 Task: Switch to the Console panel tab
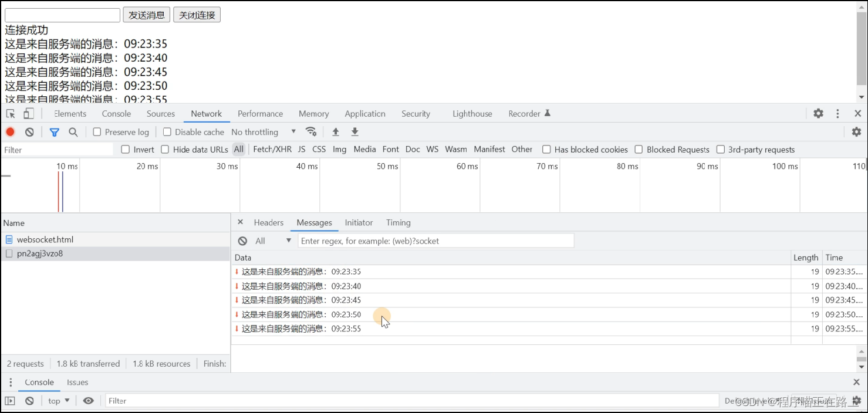(116, 114)
